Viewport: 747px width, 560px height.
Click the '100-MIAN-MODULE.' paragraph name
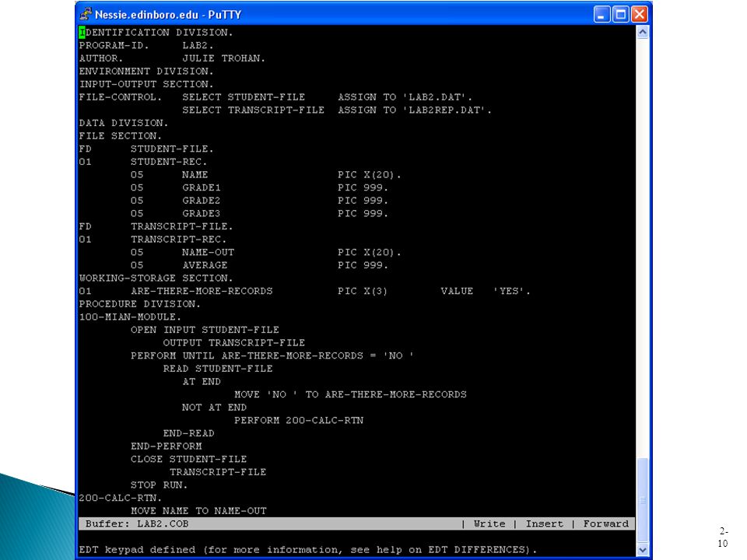tap(130, 317)
